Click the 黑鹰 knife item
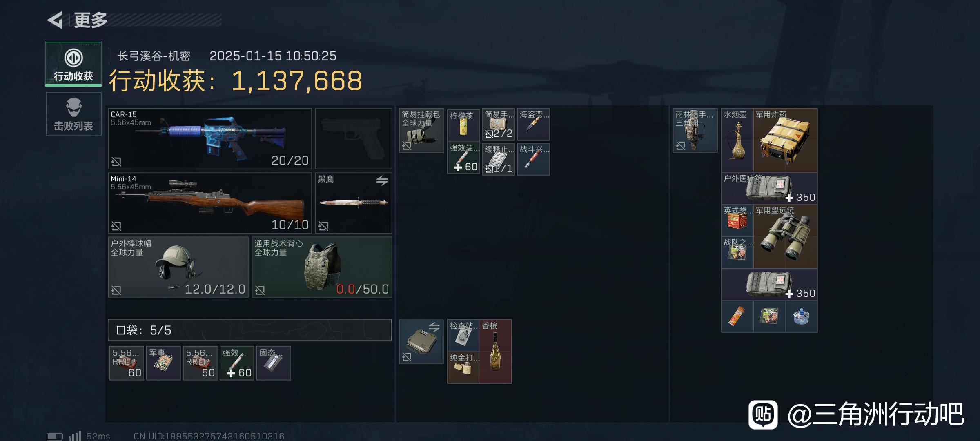Viewport: 980px width, 441px height. pyautogui.click(x=353, y=203)
